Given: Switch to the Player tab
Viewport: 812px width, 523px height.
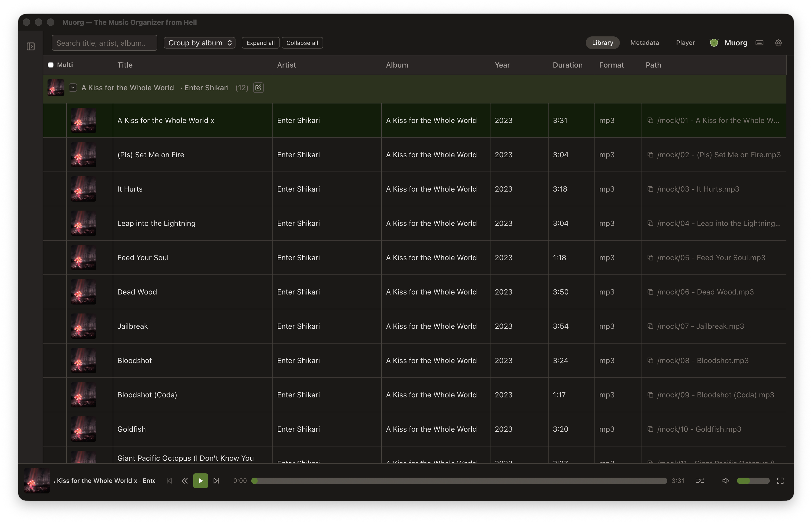Looking at the screenshot, I should (685, 43).
